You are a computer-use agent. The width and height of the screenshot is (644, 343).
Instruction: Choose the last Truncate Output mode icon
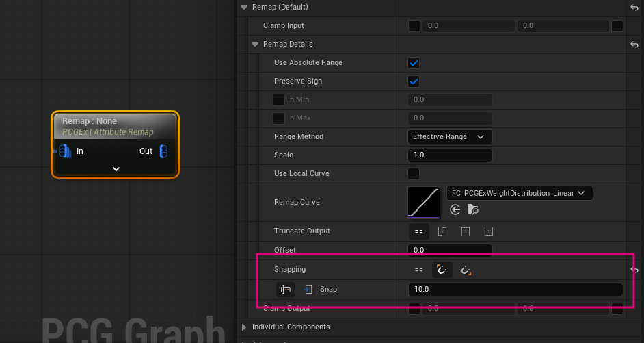click(x=488, y=231)
